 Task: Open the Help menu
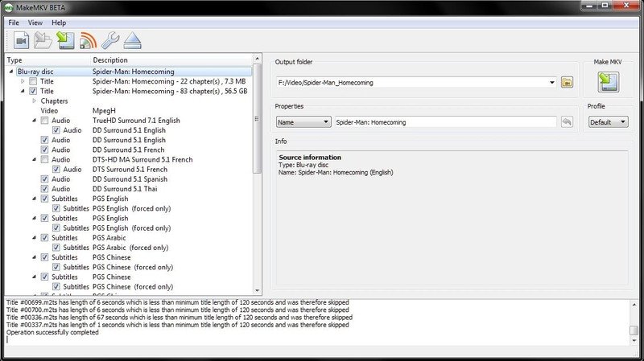click(x=59, y=23)
